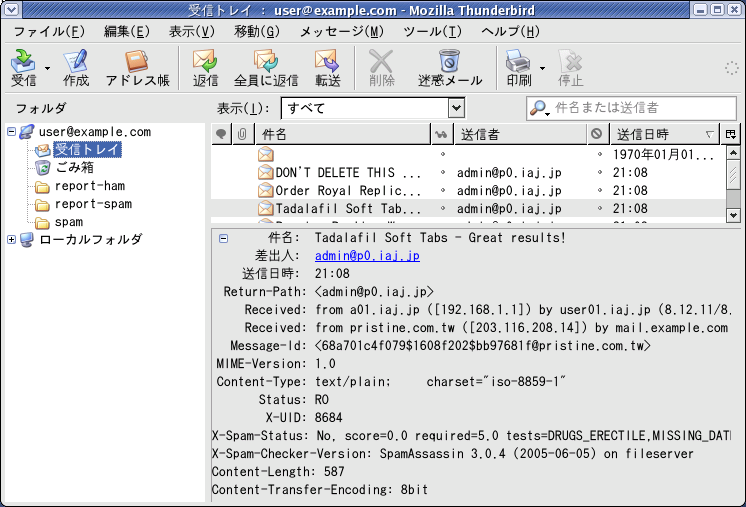Sort by the 送信日時 column header

pyautogui.click(x=664, y=134)
